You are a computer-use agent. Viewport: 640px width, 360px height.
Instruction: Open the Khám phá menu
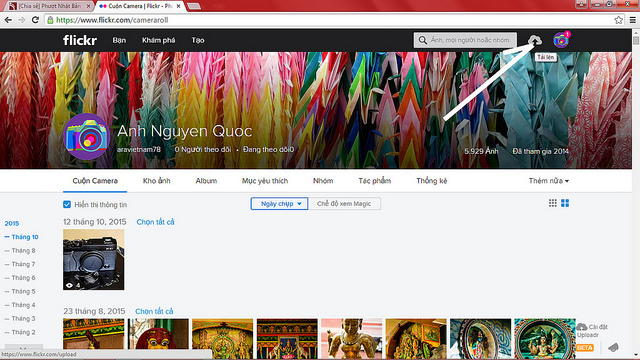(158, 40)
